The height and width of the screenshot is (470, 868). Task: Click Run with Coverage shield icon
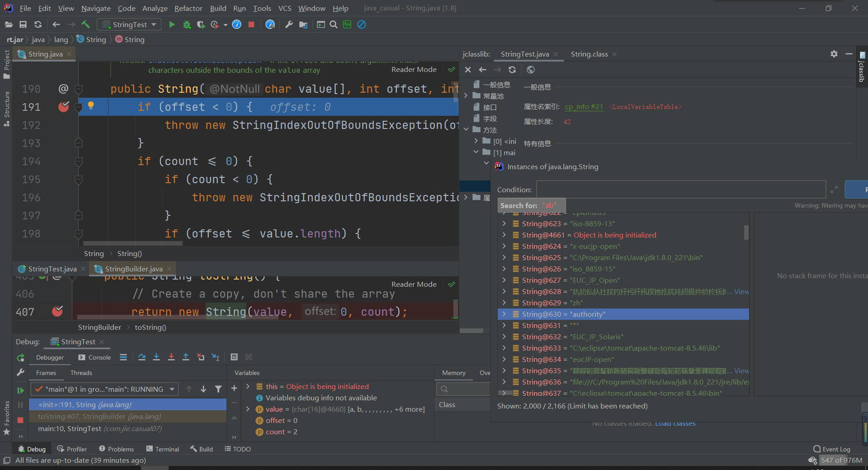[x=201, y=24]
